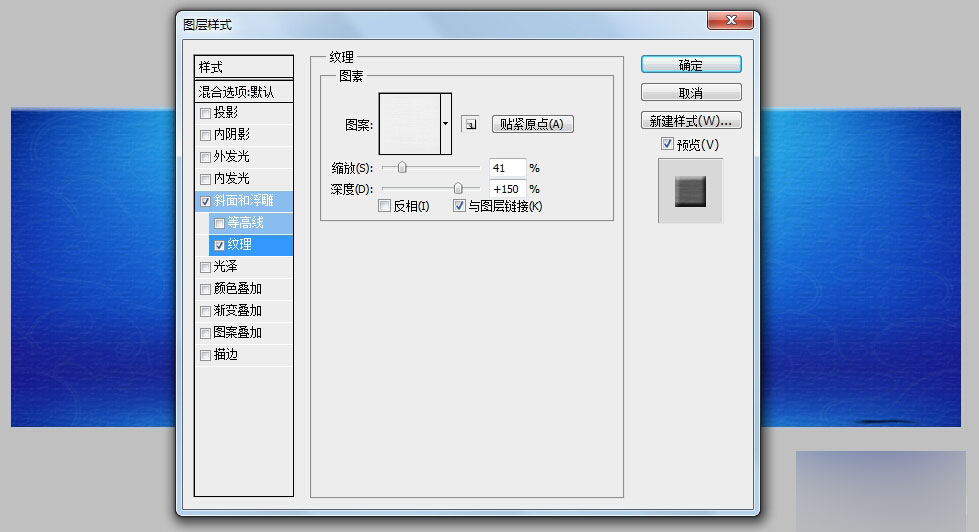Click the 图案 pattern thumbnail
The width and height of the screenshot is (979, 532).
pos(410,124)
